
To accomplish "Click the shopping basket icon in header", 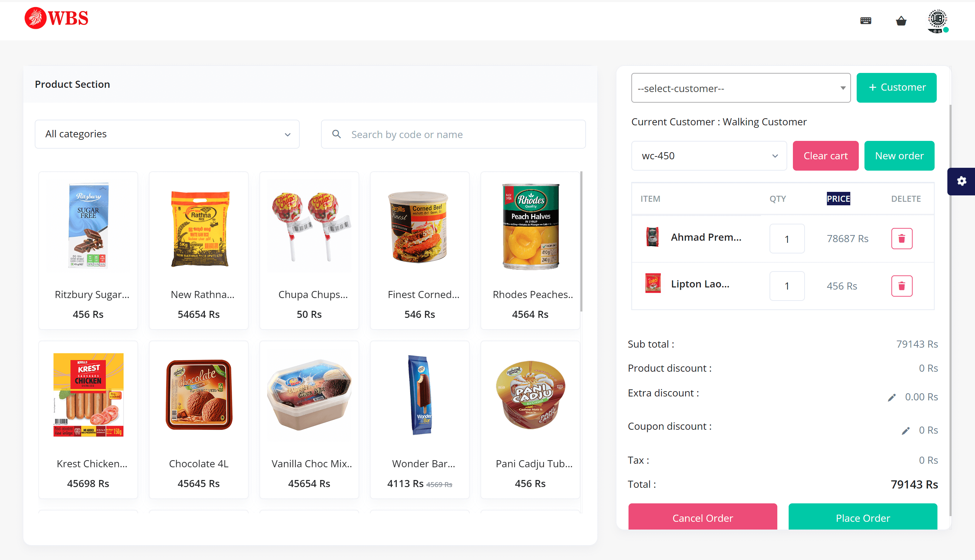I will click(x=901, y=21).
